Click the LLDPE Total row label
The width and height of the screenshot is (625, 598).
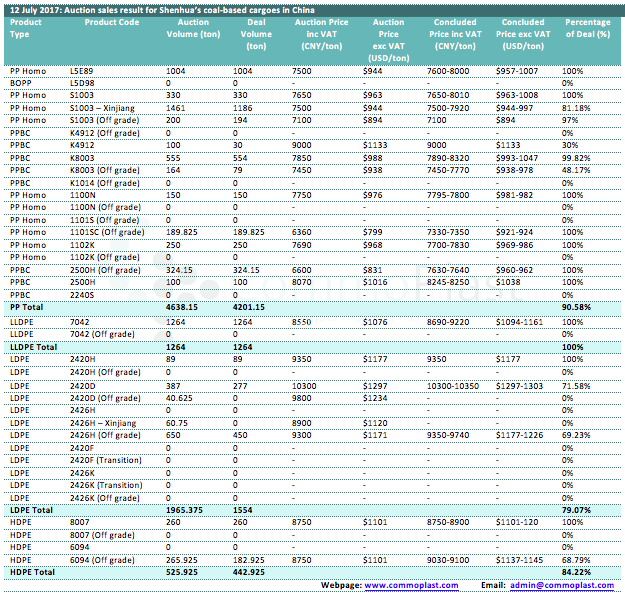tap(36, 345)
